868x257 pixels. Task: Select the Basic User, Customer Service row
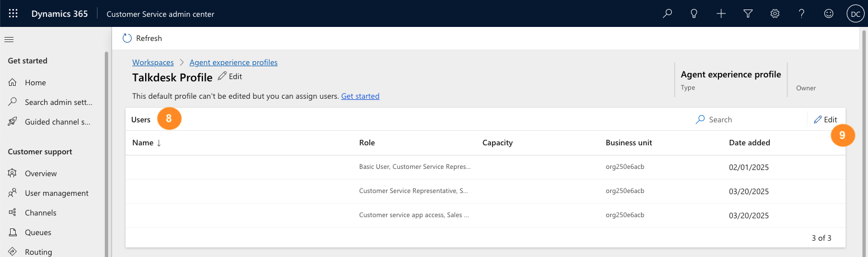click(485, 167)
